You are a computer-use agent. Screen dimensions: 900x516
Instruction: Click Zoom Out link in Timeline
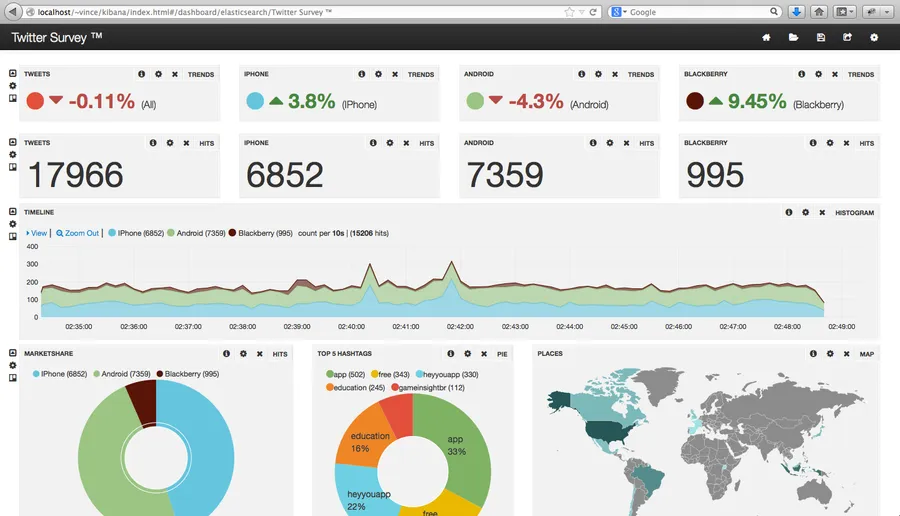[77, 233]
